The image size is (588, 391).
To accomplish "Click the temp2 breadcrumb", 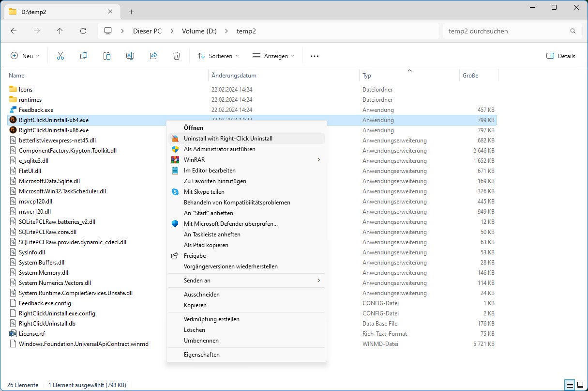I will (246, 31).
